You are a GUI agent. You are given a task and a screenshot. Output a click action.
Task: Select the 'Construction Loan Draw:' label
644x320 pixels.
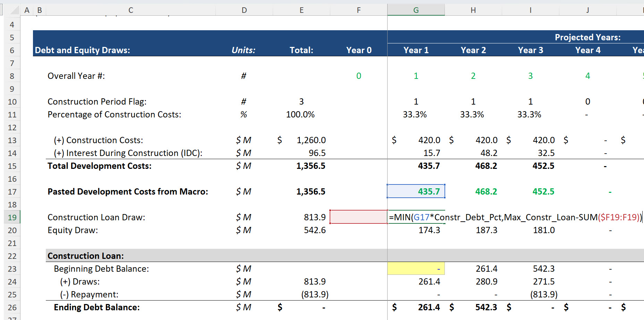point(96,217)
